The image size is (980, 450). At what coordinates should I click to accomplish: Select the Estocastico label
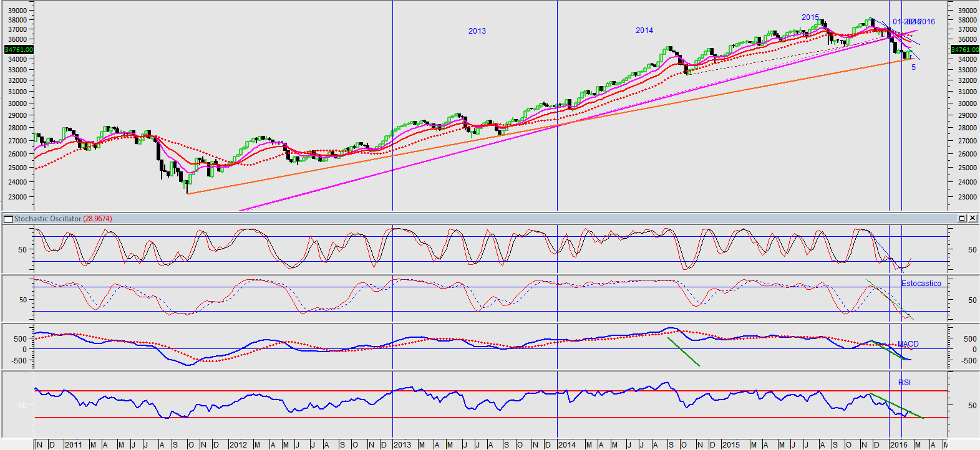[921, 284]
